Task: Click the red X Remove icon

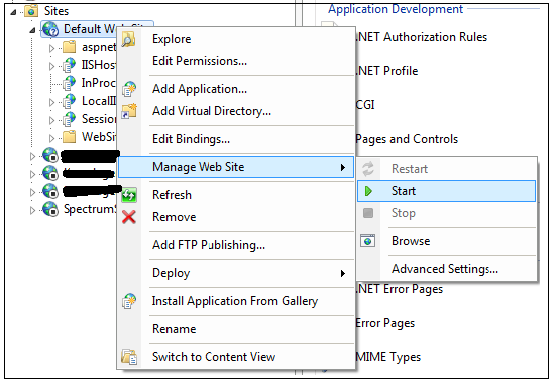Action: pos(128,217)
